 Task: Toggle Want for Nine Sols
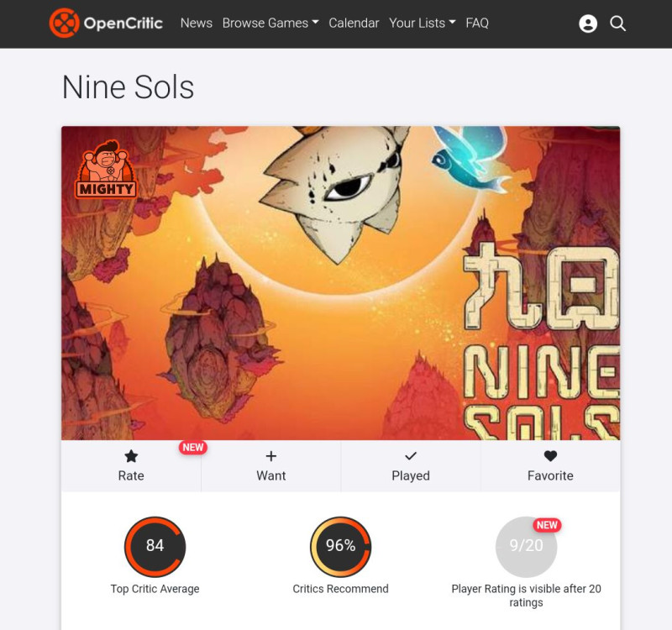tap(270, 466)
